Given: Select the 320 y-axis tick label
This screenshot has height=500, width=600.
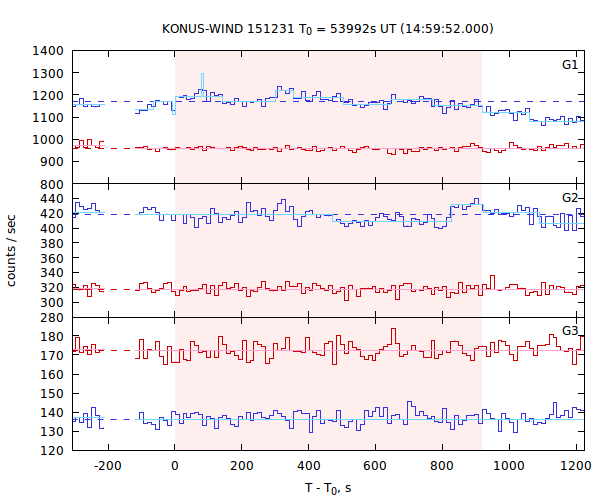Looking at the screenshot, I should [x=52, y=288].
